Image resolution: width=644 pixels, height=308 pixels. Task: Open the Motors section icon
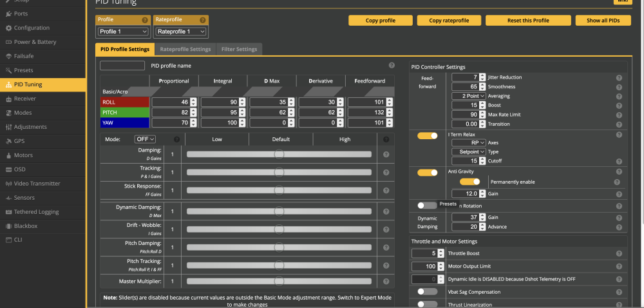click(x=8, y=155)
